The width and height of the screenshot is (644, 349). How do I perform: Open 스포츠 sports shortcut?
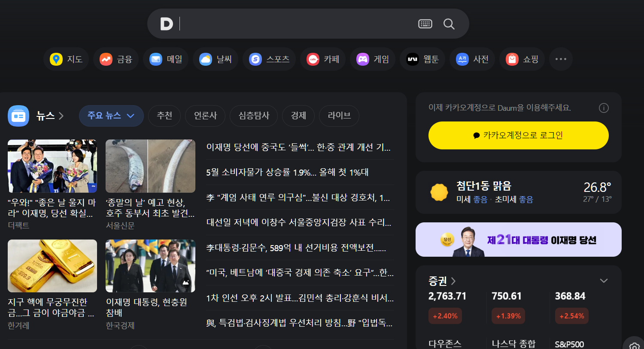(269, 59)
